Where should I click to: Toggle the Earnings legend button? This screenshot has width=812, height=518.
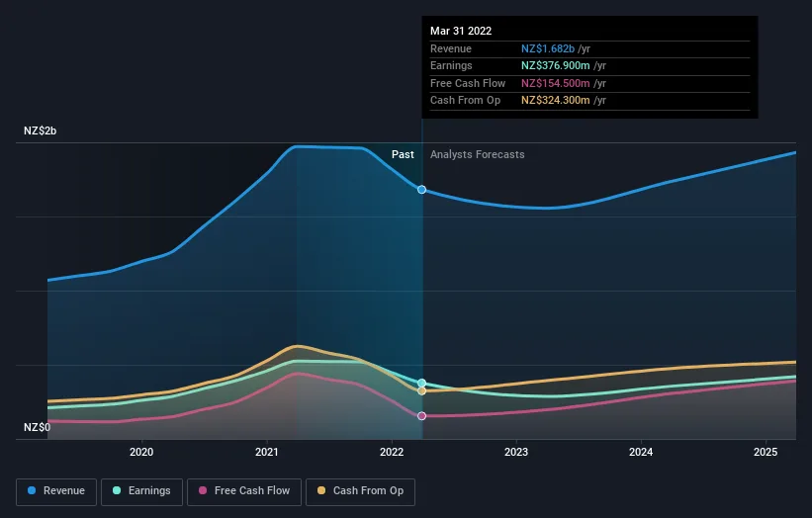point(140,490)
